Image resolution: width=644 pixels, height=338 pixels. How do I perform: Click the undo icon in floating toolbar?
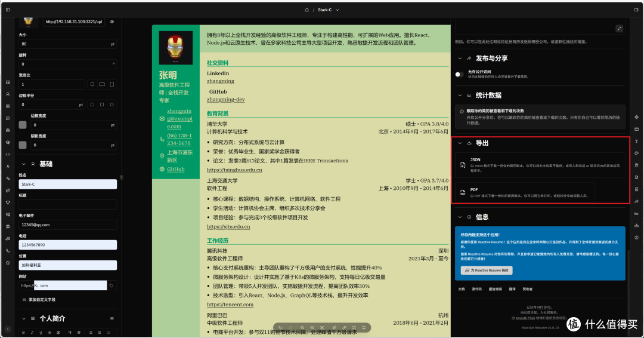tap(280, 328)
